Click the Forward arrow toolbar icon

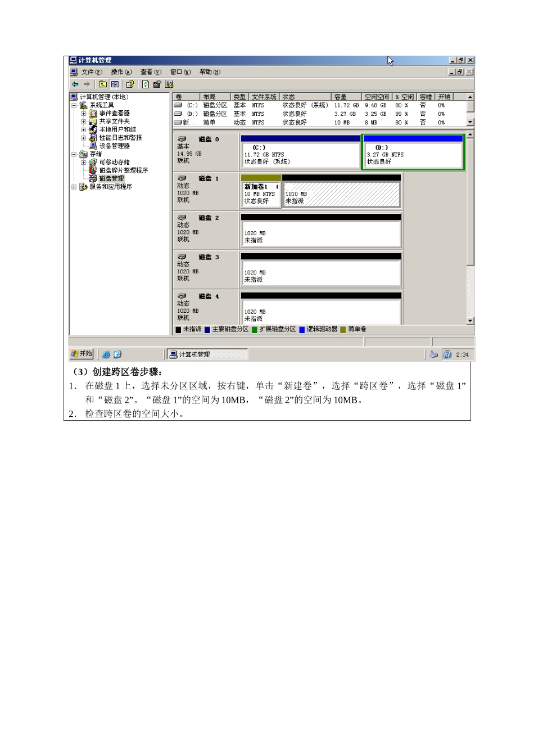[87, 84]
